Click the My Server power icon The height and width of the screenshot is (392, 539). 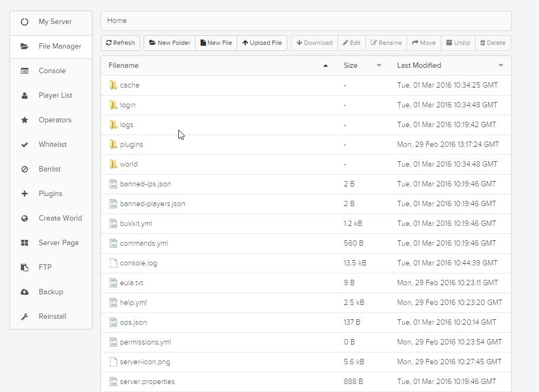tap(25, 22)
